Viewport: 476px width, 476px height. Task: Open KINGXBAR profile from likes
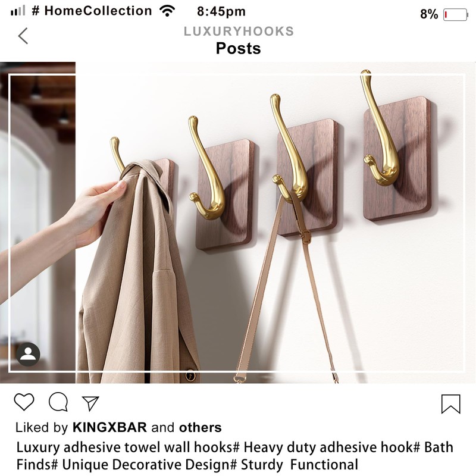[x=109, y=427]
